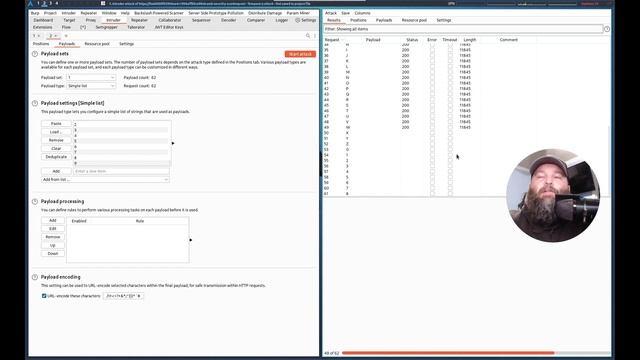Open help for Payload sets section
Viewport: 640px width, 360px height.
(x=35, y=54)
